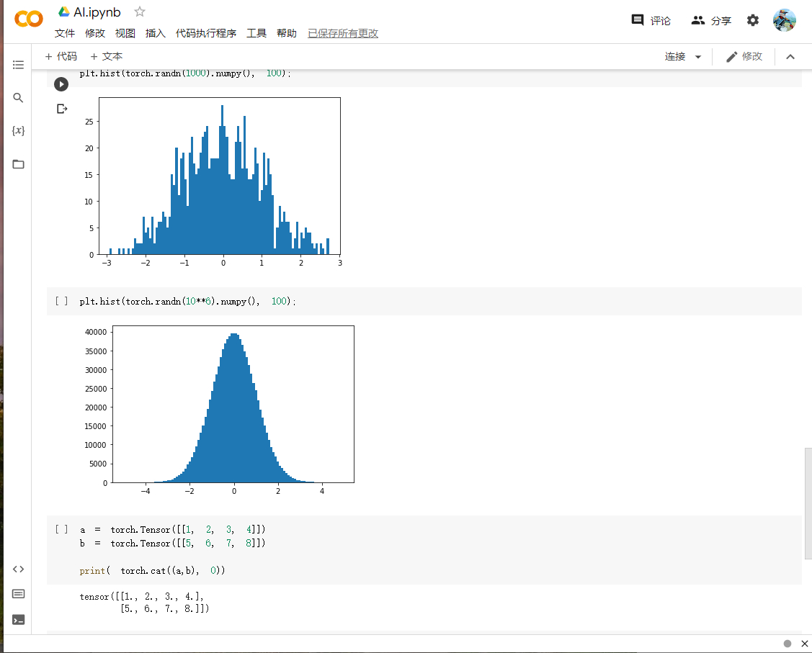Screen dimensions: 812x653
Task: Switch to editing mode (修改) with the pencil
Action: (x=744, y=56)
